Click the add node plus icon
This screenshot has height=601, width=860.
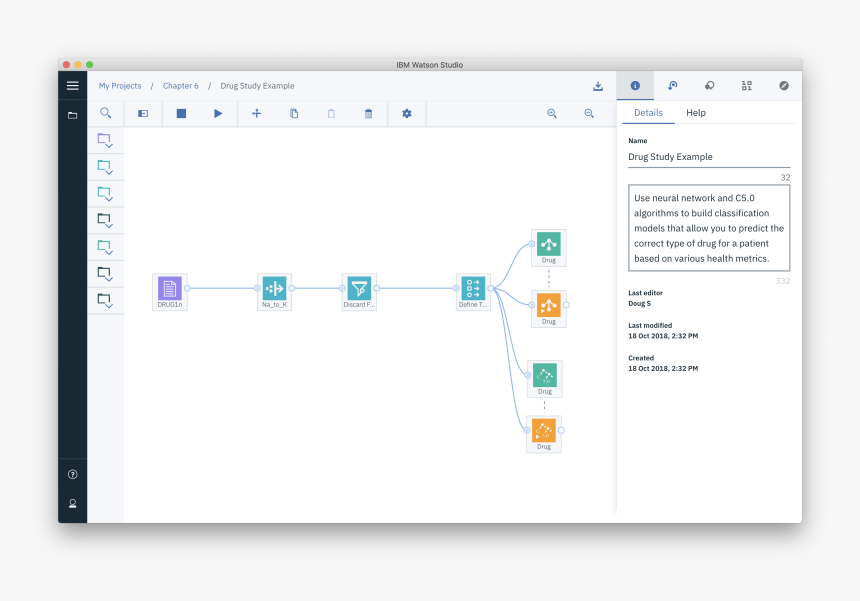click(256, 113)
